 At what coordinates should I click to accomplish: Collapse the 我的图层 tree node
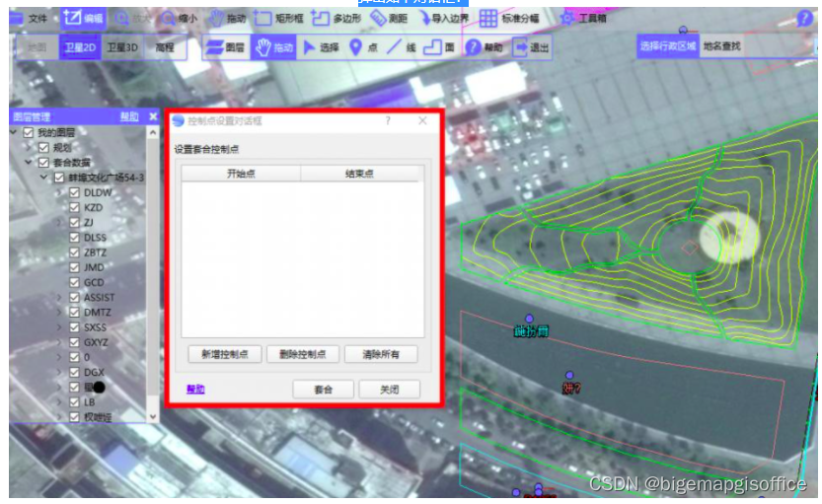click(14, 132)
